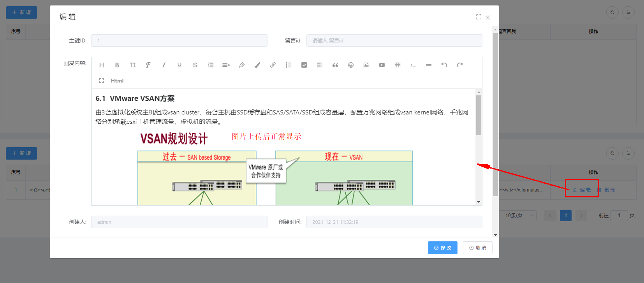Image resolution: width=644 pixels, height=283 pixels.
Task: Open the text alignment tool
Action: tap(320, 65)
